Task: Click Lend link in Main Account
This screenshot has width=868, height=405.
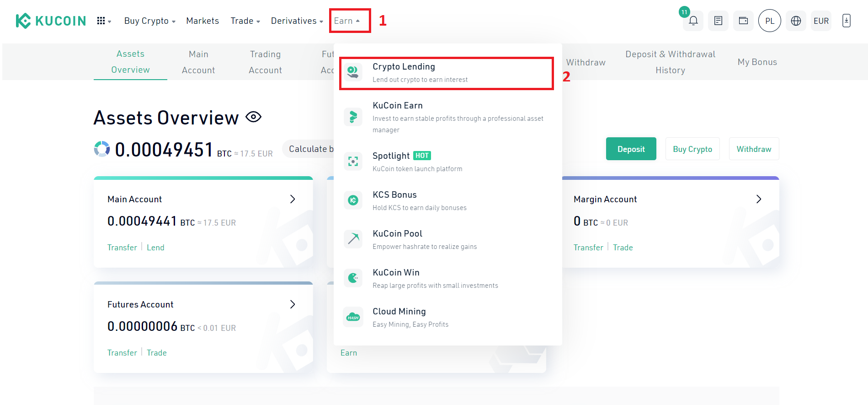Action: coord(155,248)
